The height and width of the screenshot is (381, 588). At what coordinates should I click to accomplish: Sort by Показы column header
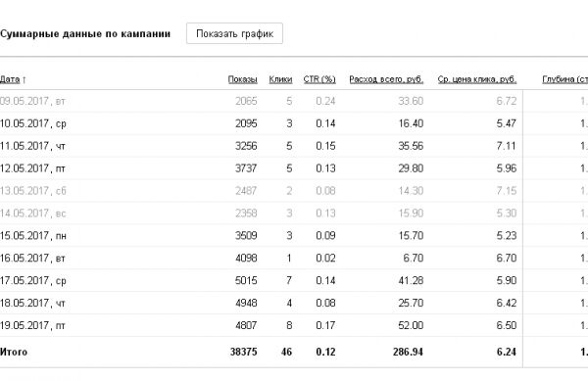(x=243, y=79)
